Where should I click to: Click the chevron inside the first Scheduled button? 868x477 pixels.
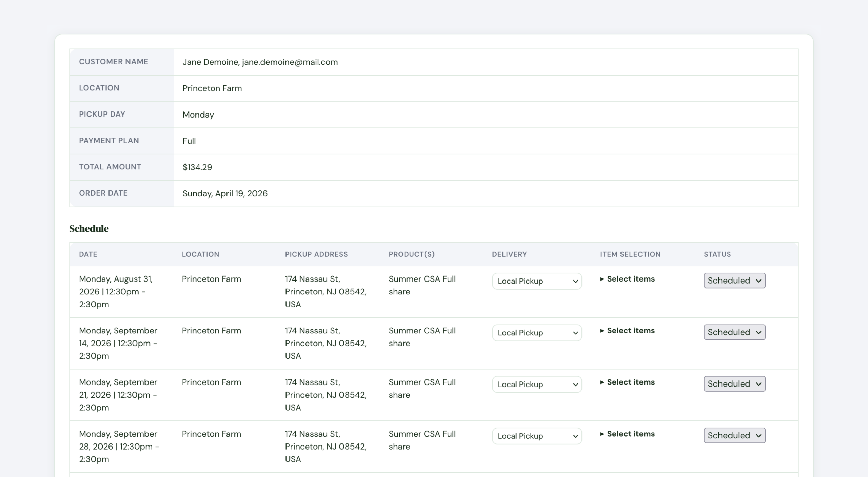[x=759, y=281]
